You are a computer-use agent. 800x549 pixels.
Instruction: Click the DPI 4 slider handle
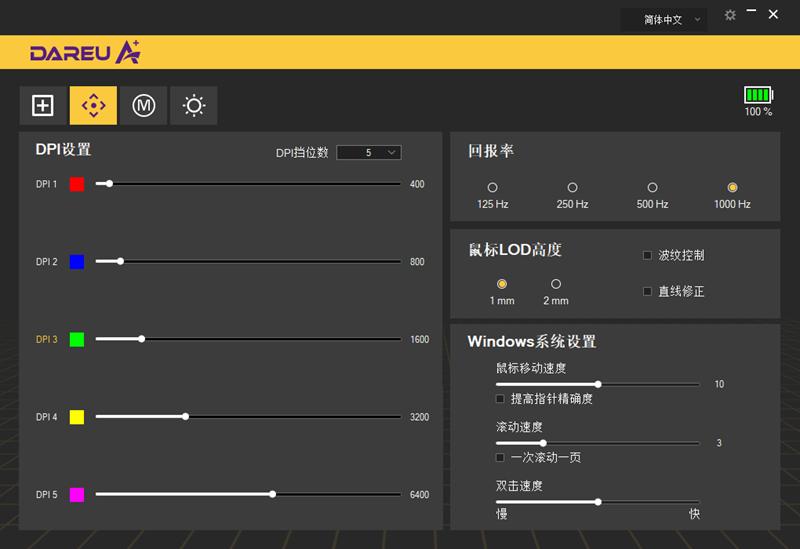[186, 416]
